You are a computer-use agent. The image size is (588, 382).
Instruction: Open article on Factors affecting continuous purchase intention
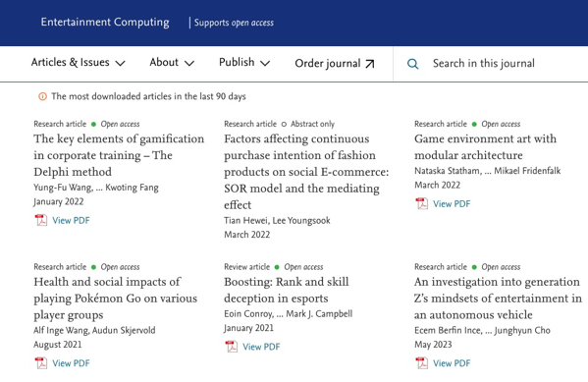306,172
